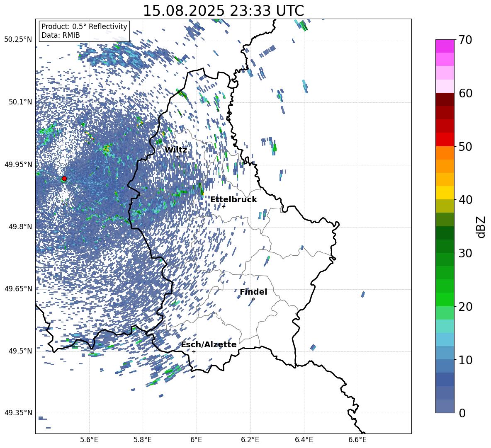The image size is (491, 448).
Task: Click the Esch/Alzette cross marker
Action: click(x=194, y=351)
